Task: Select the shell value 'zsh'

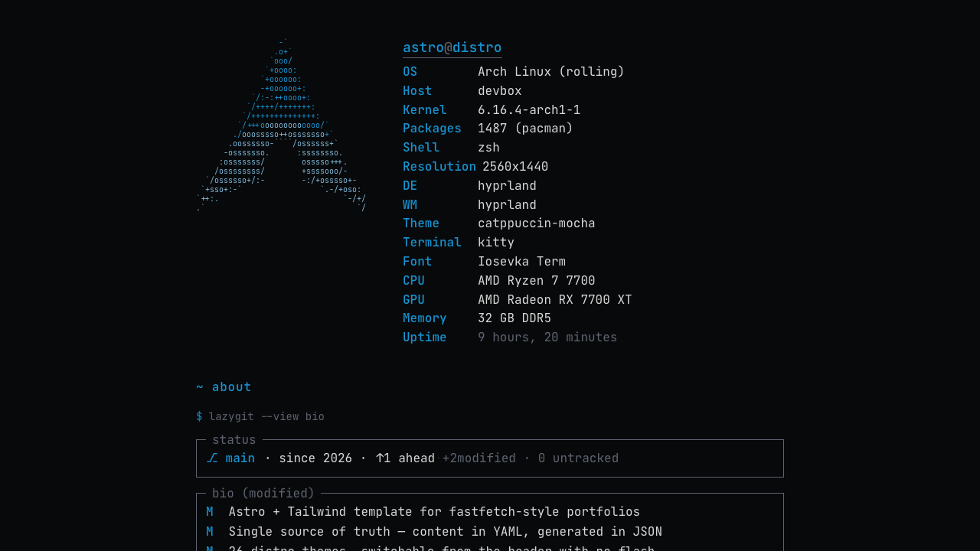Action: tap(488, 148)
